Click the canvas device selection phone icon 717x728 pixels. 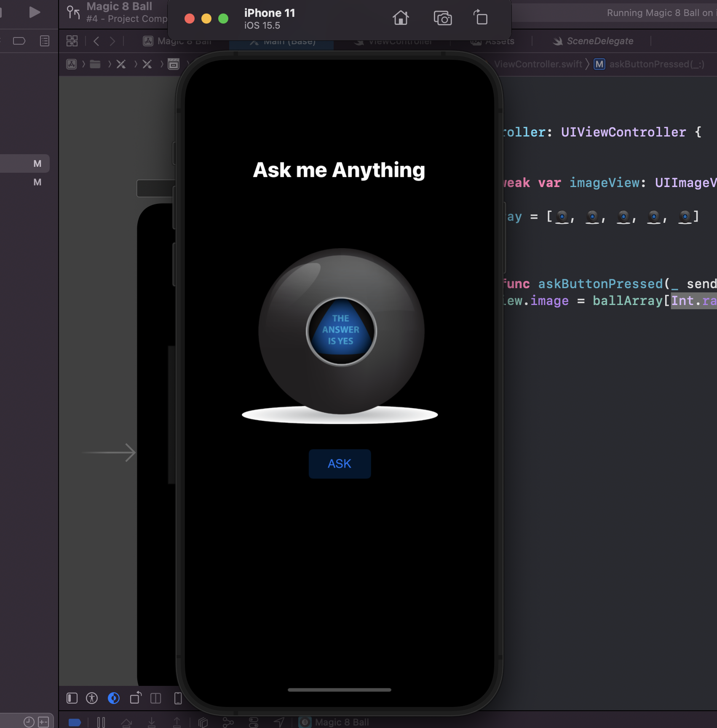[x=178, y=698]
